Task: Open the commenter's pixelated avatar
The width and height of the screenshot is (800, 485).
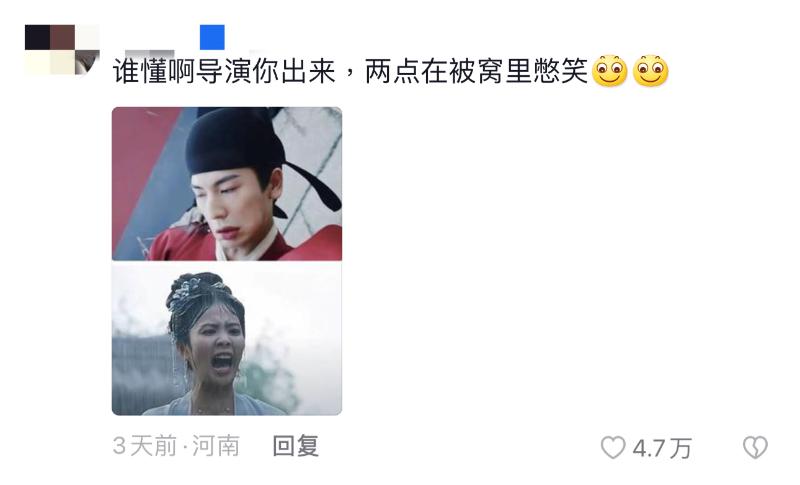Action: coord(62,49)
